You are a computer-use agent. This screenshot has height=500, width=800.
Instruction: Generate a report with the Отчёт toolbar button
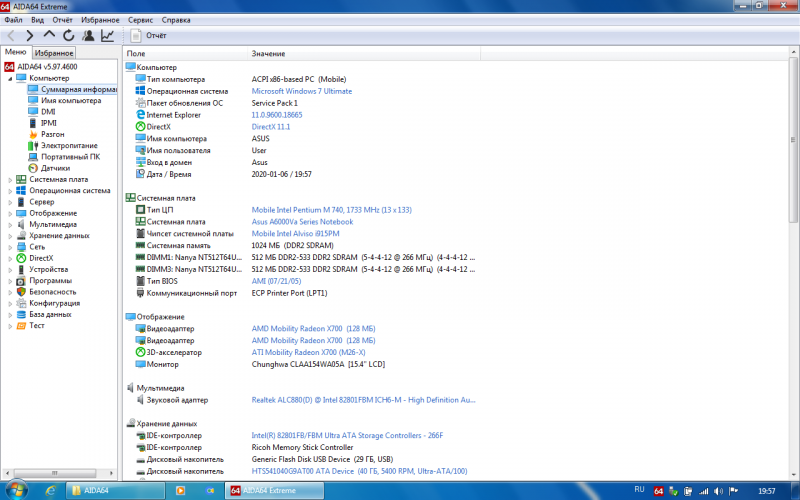click(148, 35)
